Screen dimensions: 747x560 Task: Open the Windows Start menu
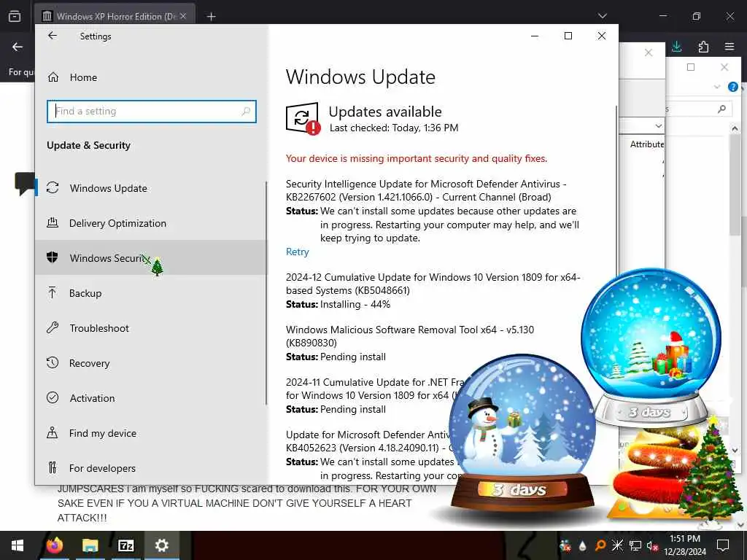(18, 545)
